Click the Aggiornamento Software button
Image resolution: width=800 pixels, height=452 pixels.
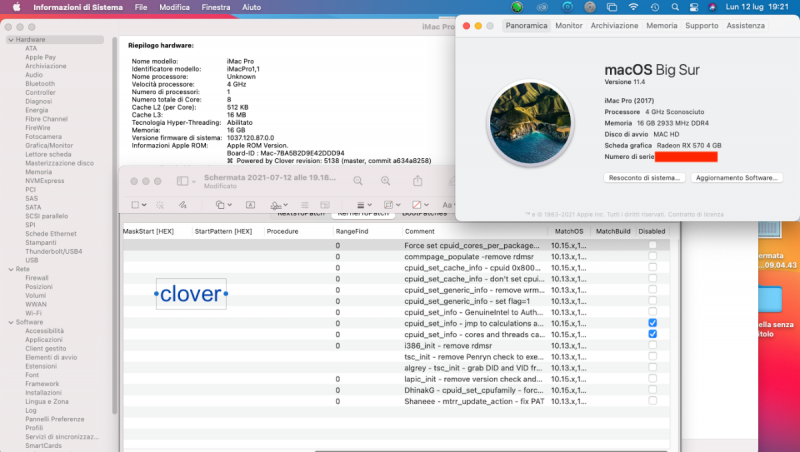tap(737, 177)
